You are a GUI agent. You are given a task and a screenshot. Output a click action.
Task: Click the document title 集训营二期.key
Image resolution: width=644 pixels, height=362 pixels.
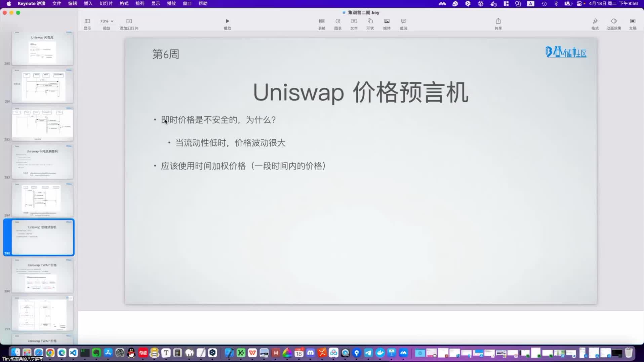coord(364,12)
